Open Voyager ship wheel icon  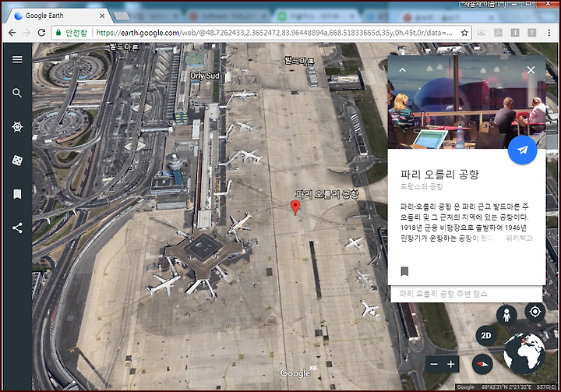click(17, 127)
